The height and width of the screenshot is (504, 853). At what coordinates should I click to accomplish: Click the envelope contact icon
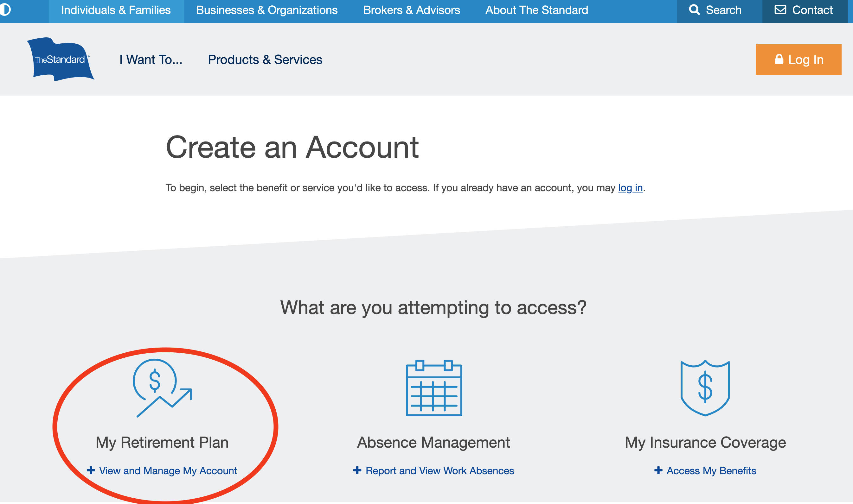pyautogui.click(x=780, y=10)
